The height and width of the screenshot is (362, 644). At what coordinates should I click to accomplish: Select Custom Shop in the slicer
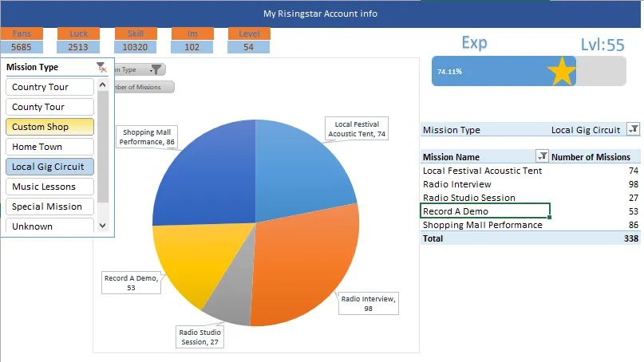tap(49, 127)
